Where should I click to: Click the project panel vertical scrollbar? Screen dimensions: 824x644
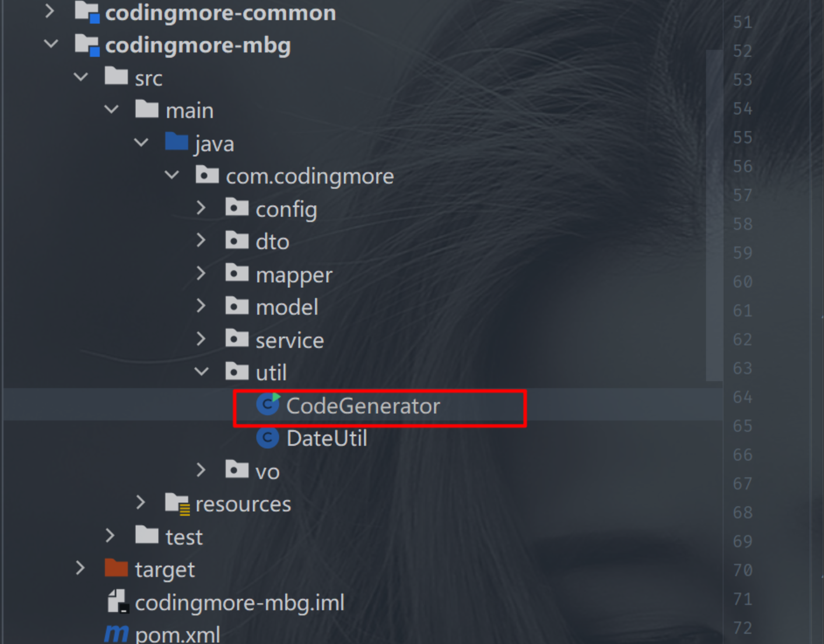(714, 216)
